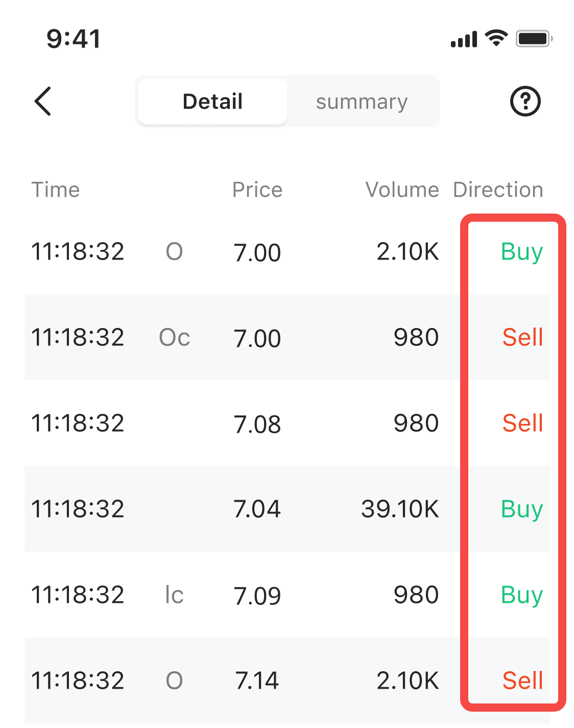The height and width of the screenshot is (728, 574).
Task: Click the 9:41 clock in status bar
Action: pos(74,39)
